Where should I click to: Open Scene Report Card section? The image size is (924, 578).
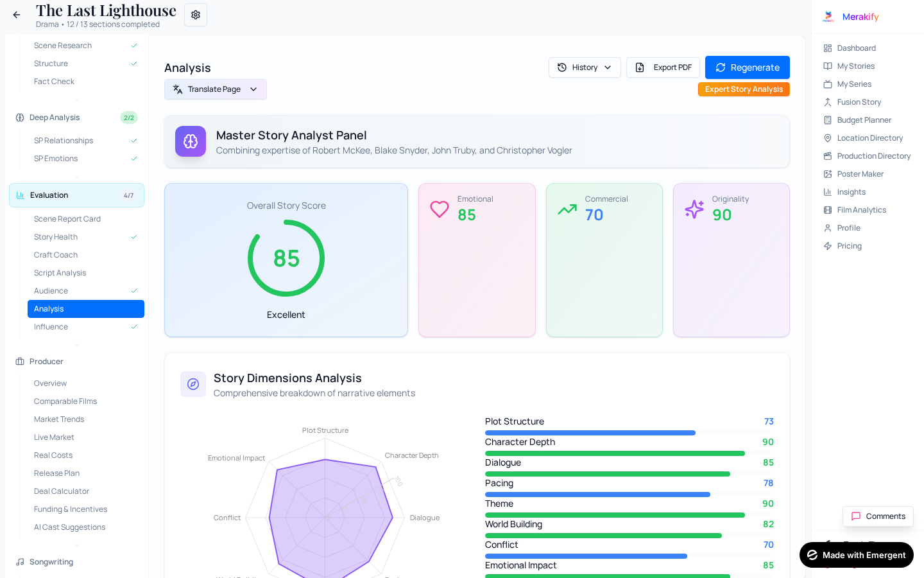point(86,219)
